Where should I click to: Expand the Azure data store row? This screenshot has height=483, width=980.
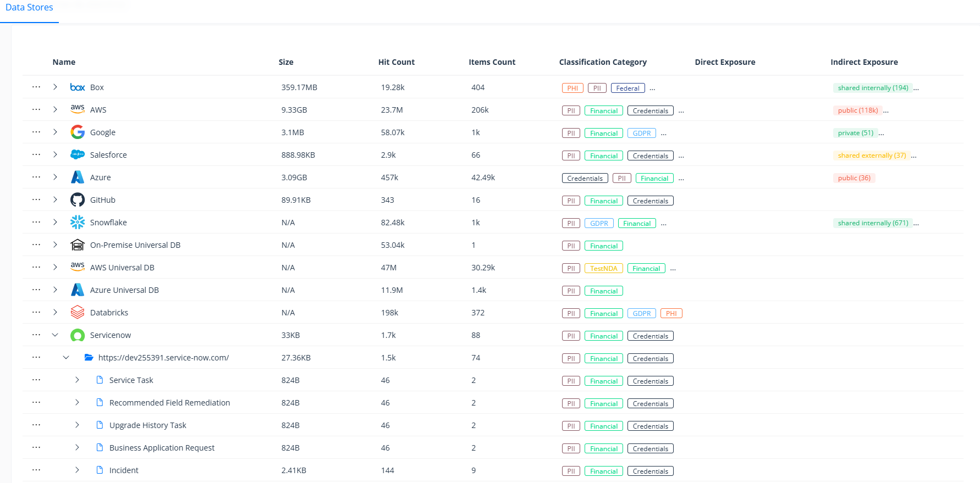[x=55, y=177]
